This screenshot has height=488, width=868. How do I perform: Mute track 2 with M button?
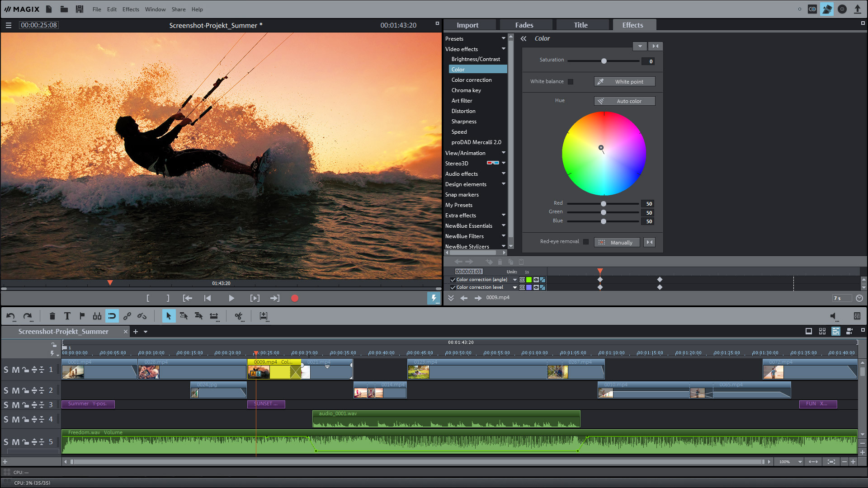pos(16,390)
